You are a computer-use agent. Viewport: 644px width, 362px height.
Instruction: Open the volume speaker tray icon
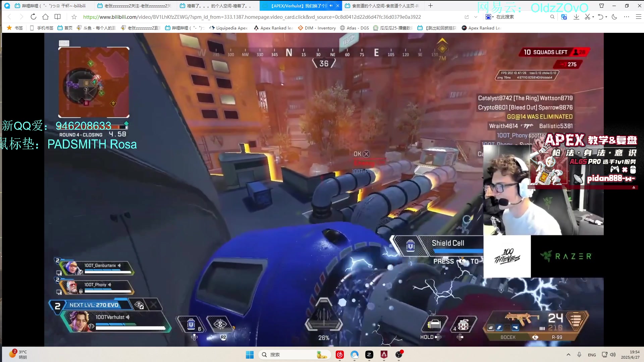613,355
